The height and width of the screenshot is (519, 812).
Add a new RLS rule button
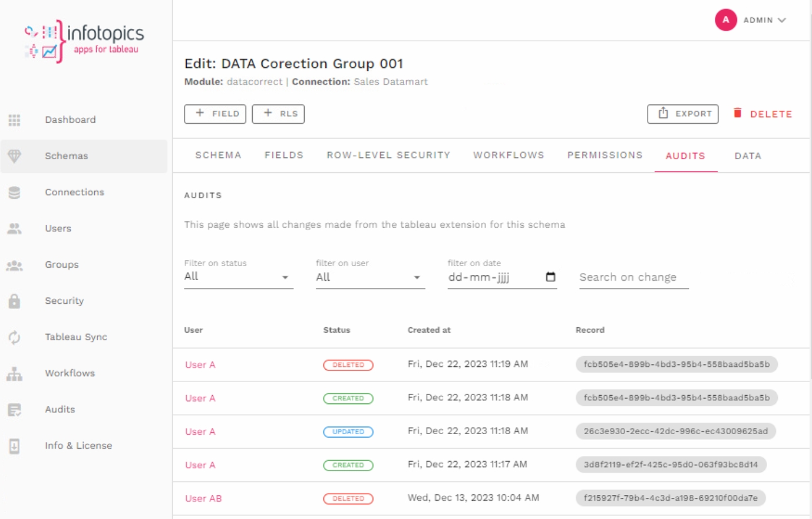pos(278,114)
